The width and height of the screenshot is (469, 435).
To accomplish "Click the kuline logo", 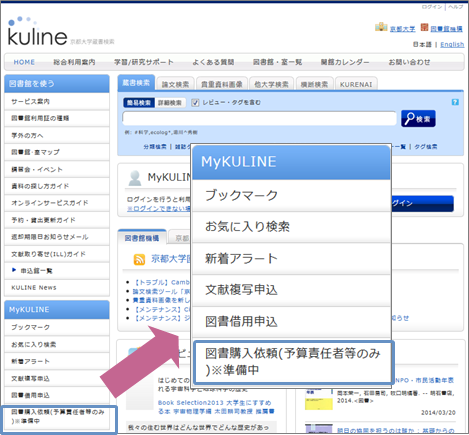I will tap(37, 32).
